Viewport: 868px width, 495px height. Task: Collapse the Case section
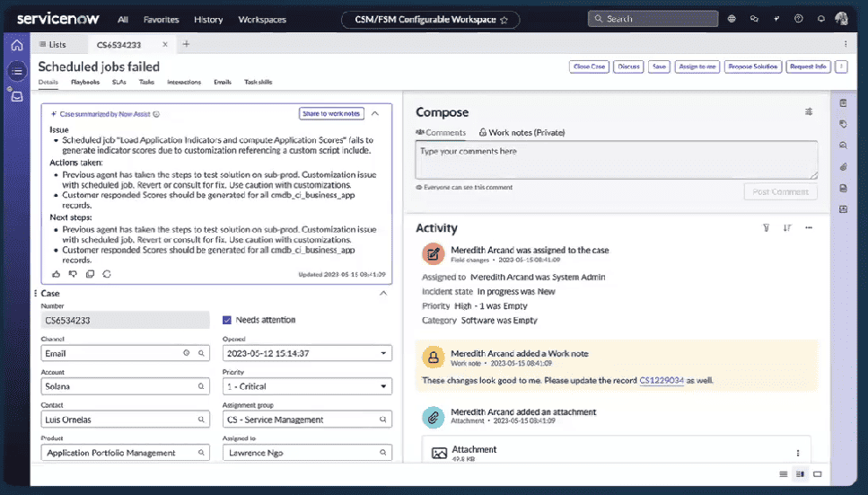click(383, 293)
